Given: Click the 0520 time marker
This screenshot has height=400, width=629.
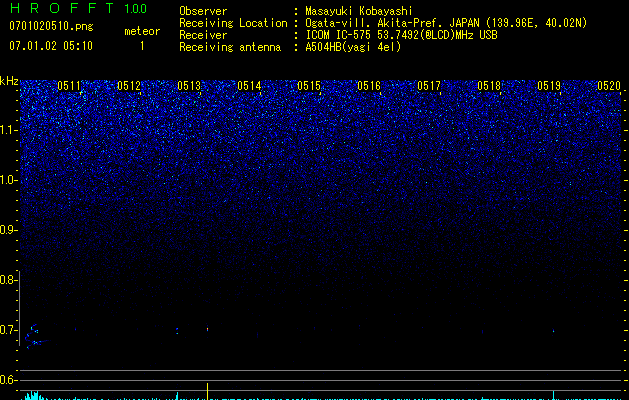Looking at the screenshot, I should (609, 86).
